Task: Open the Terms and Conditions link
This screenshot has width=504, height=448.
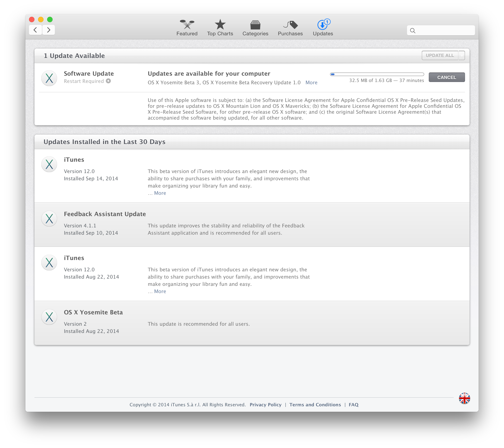Action: pyautogui.click(x=315, y=405)
